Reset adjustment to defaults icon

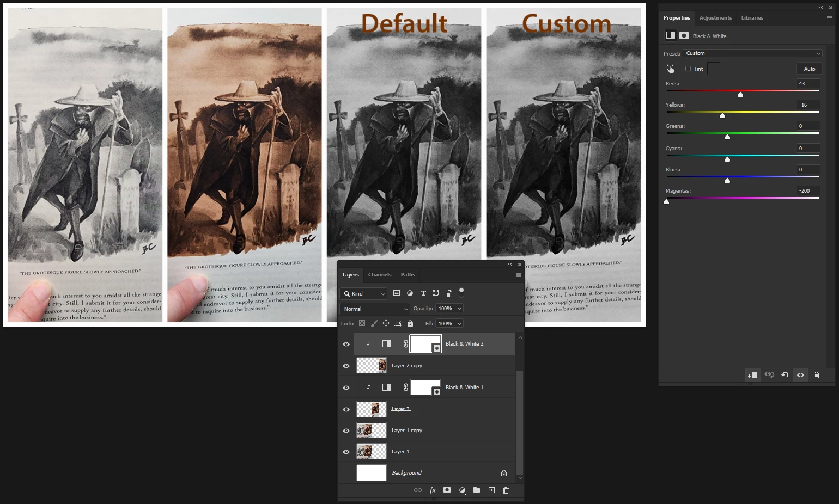[785, 375]
